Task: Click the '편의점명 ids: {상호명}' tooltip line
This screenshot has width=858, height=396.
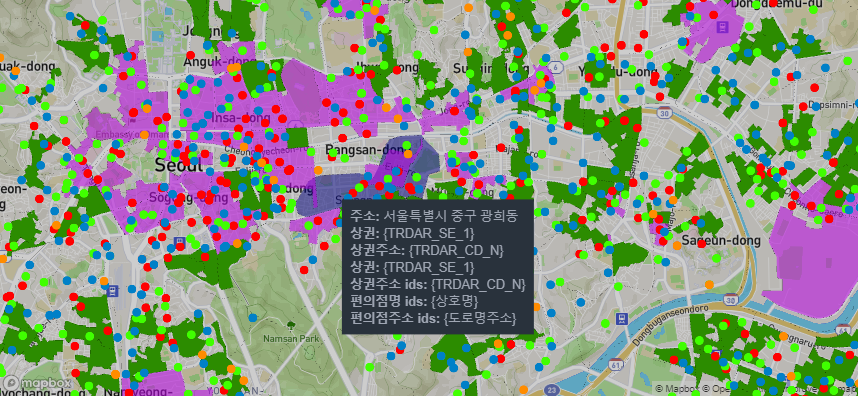Action: coord(414,301)
